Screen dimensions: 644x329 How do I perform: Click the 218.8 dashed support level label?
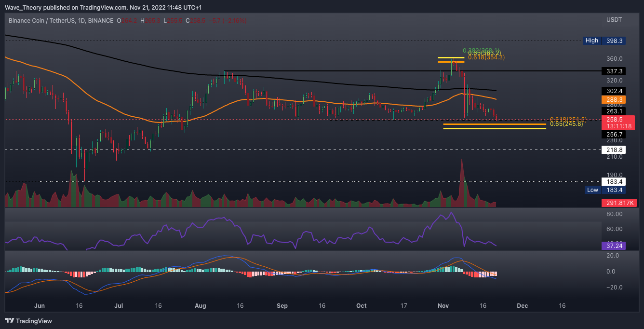[614, 150]
